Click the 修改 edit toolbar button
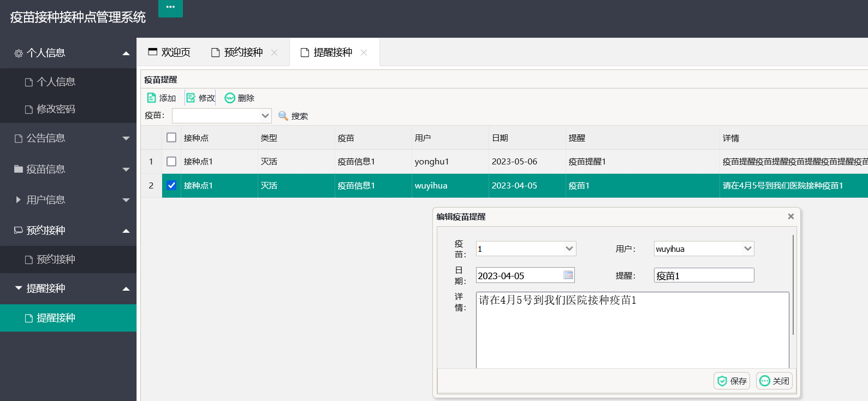The height and width of the screenshot is (401, 868). point(200,98)
